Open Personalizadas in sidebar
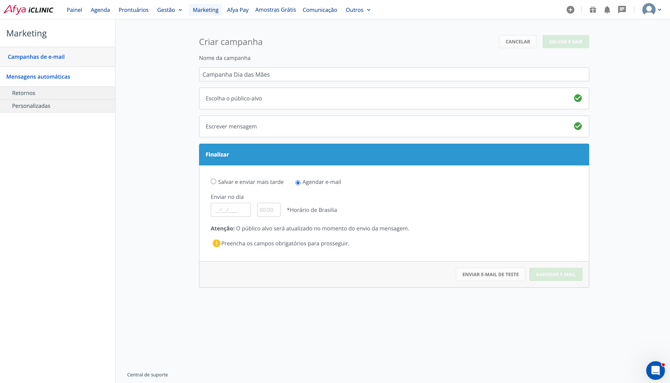670x383 pixels. (31, 106)
